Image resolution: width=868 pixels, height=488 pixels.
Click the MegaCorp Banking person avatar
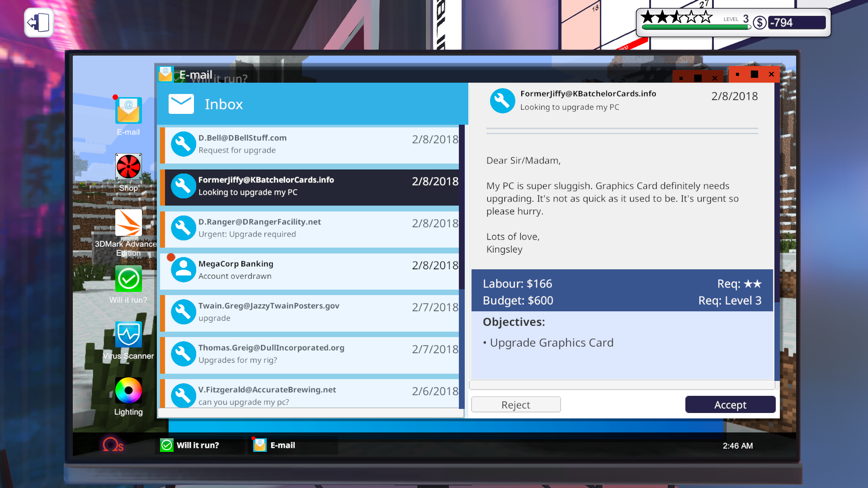(x=183, y=270)
